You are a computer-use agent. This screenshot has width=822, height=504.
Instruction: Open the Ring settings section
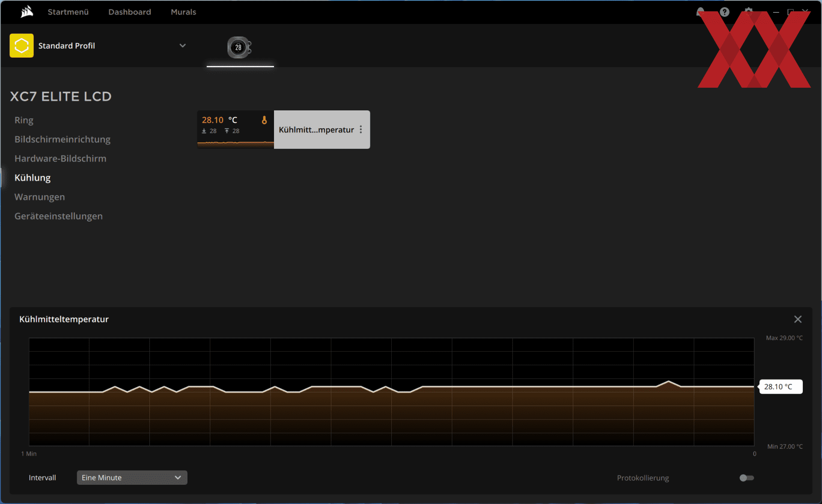[x=24, y=120]
